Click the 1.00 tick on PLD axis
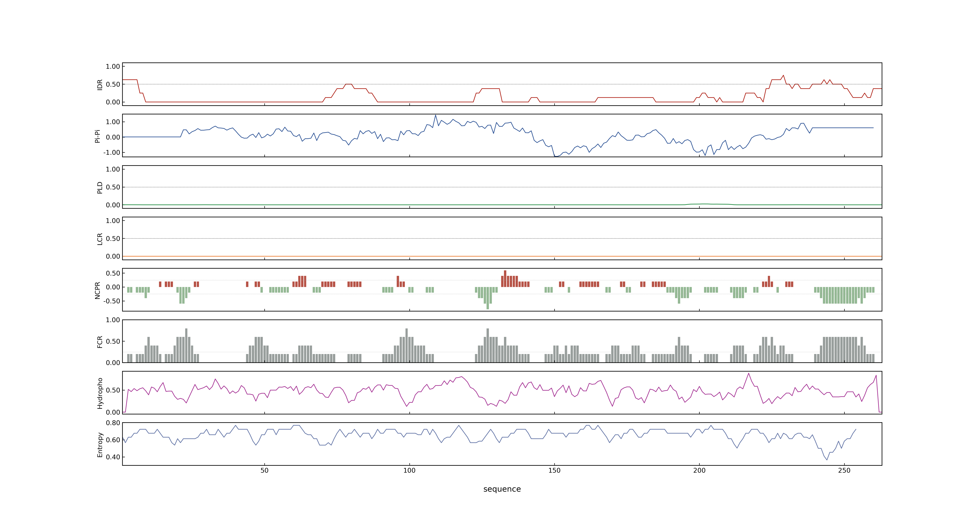Image resolution: width=980 pixels, height=523 pixels. coord(113,169)
